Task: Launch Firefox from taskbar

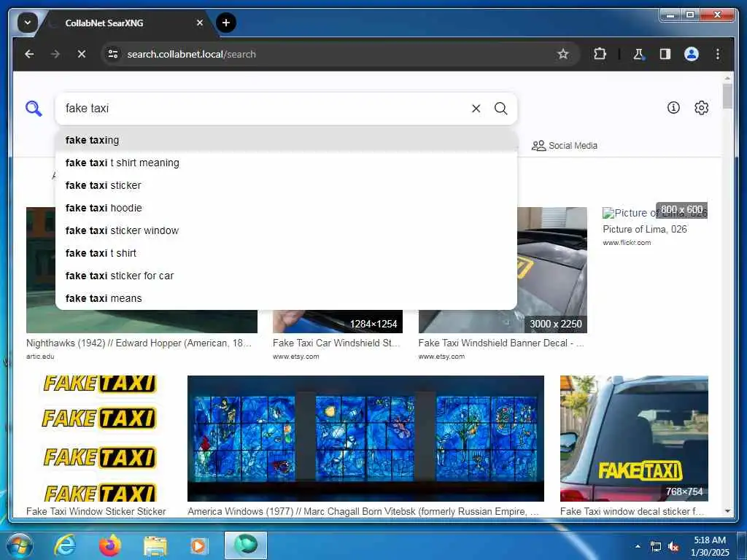Action: pyautogui.click(x=109, y=545)
